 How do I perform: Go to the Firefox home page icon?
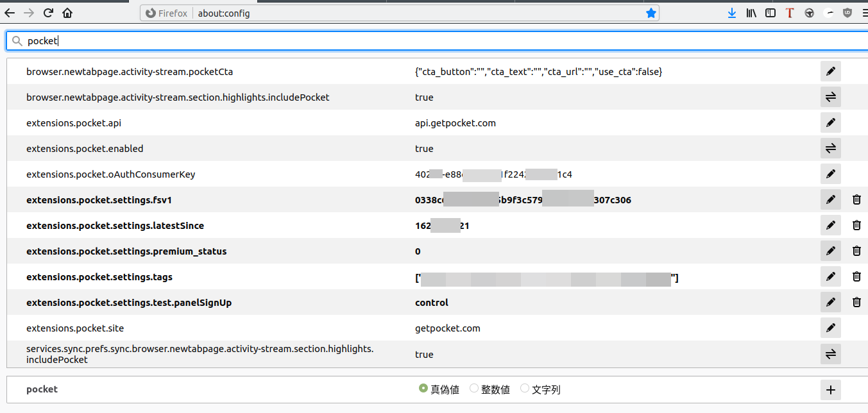pos(67,13)
